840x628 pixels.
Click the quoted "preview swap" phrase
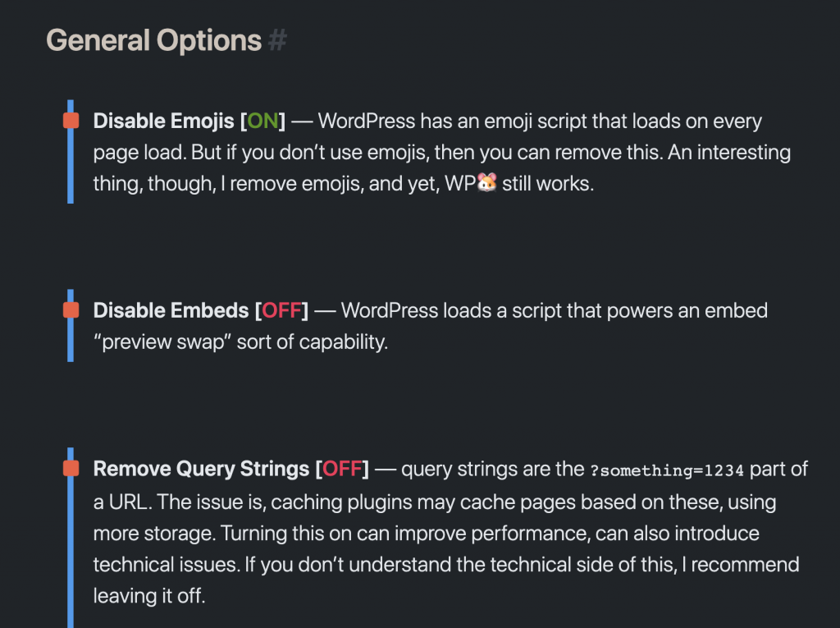tap(162, 342)
